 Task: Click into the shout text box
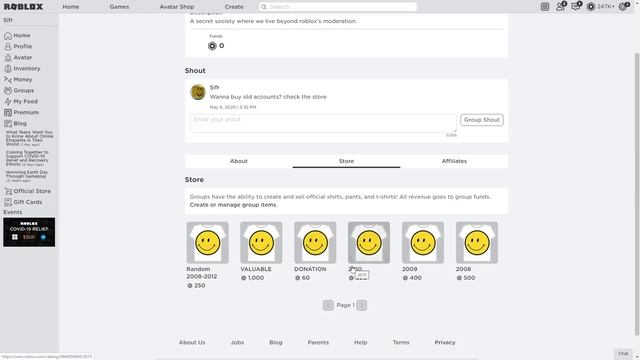(323, 123)
